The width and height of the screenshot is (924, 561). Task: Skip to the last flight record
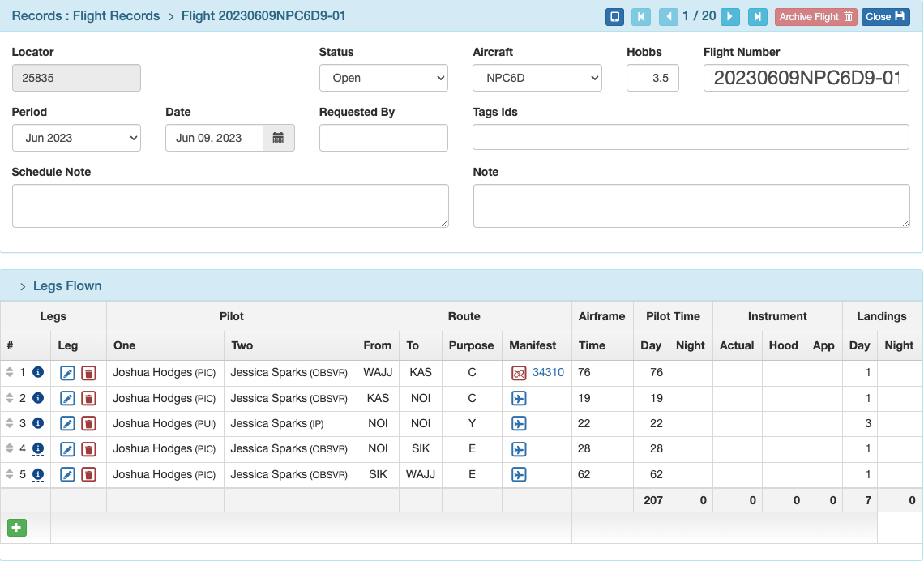coord(757,16)
